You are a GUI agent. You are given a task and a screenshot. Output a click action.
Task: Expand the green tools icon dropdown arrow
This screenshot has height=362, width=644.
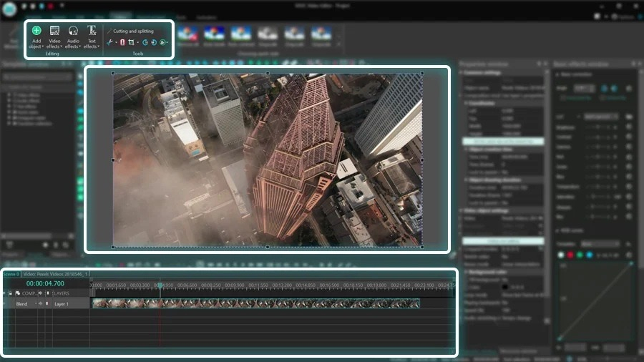click(x=167, y=42)
